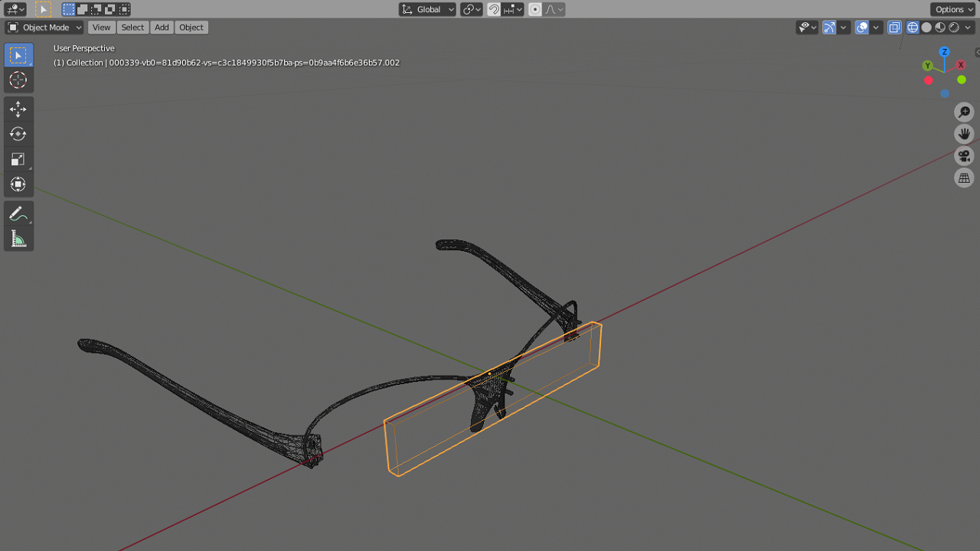This screenshot has width=980, height=551.
Task: Open the Add menu
Action: point(162,28)
